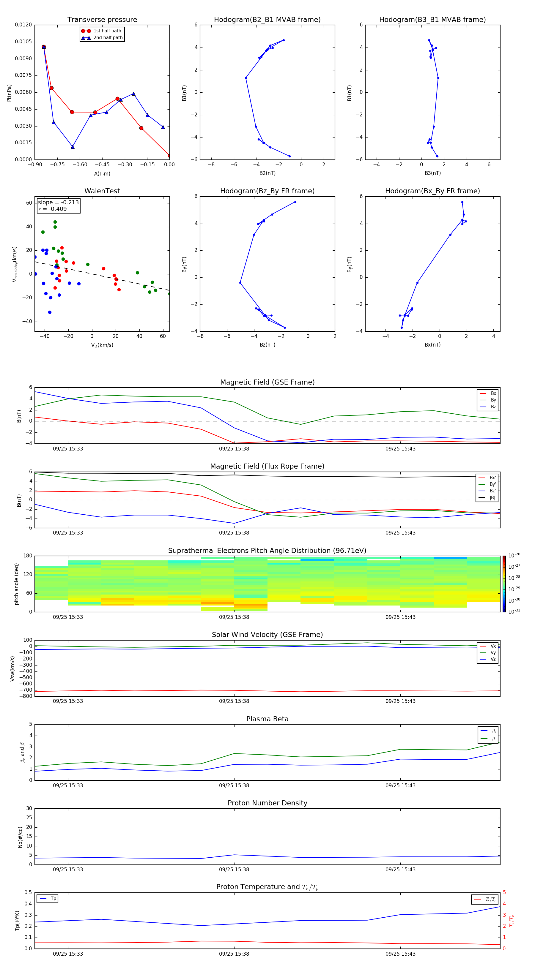Click the 'B3(nT)' x-axis label
The height and width of the screenshot is (980, 535).
tap(432, 173)
